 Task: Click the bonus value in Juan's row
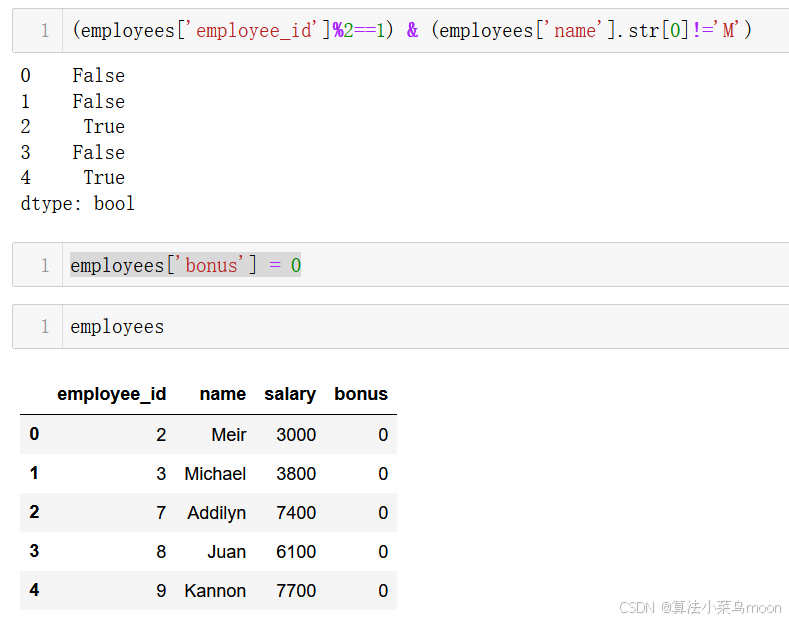coord(383,552)
